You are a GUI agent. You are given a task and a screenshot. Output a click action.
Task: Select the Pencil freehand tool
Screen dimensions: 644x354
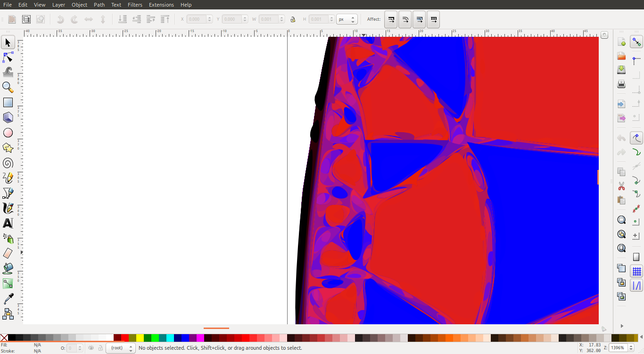(8, 178)
